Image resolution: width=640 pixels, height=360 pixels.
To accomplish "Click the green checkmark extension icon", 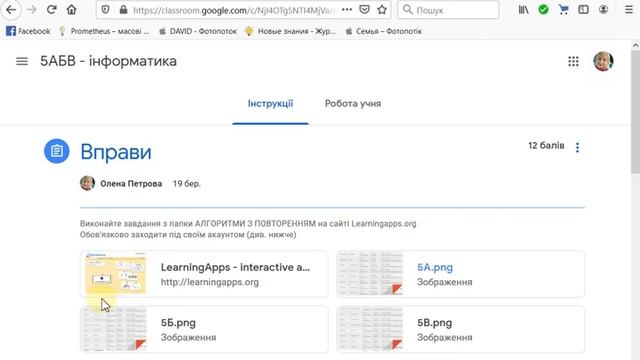I will (x=543, y=10).
